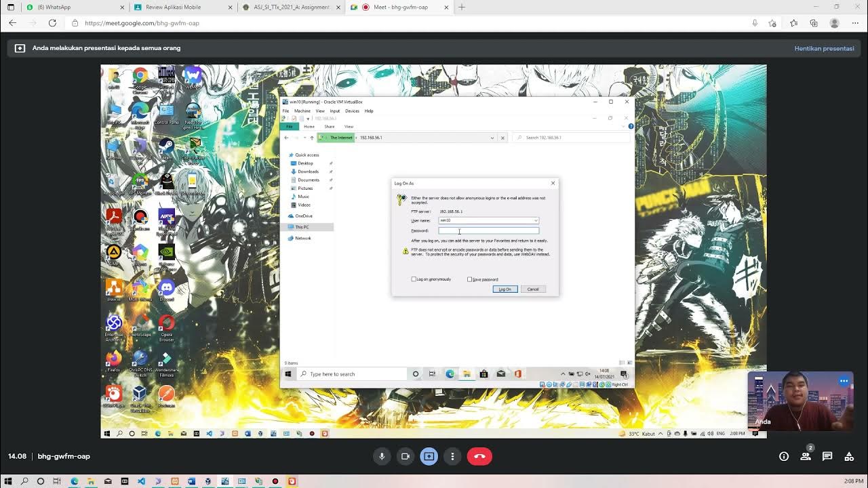
Task: Close the Log On As dialog
Action: (553, 183)
